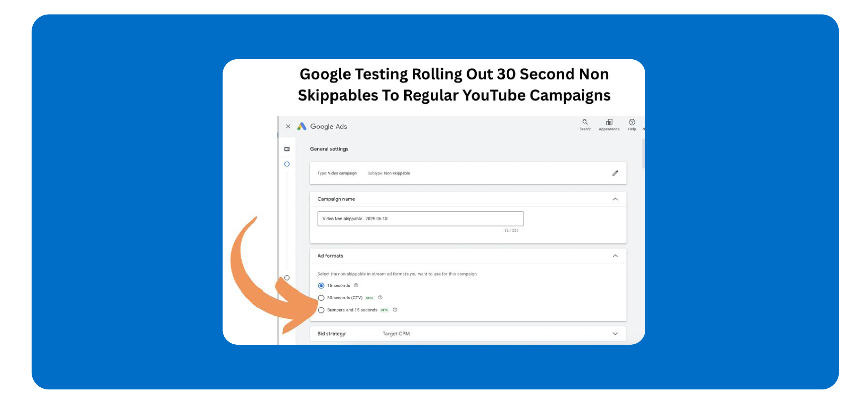Click the page scrollbar on right edge
This screenshot has width=868, height=404.
tap(643, 153)
